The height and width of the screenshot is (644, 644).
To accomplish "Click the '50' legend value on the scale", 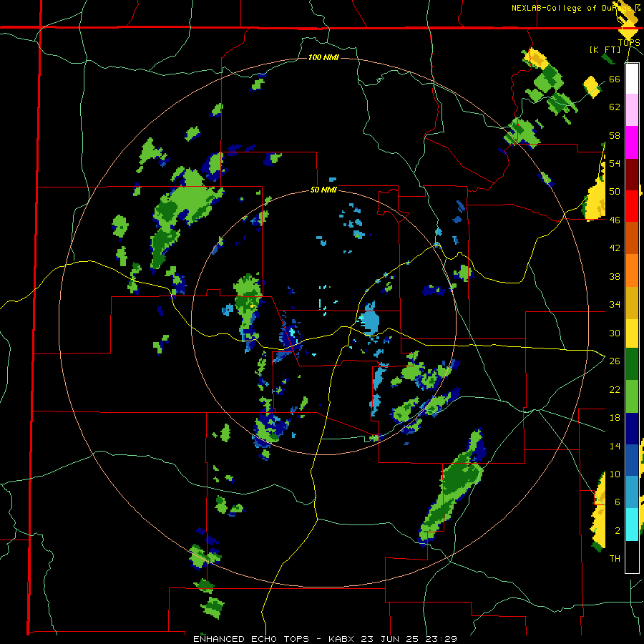I will click(615, 191).
